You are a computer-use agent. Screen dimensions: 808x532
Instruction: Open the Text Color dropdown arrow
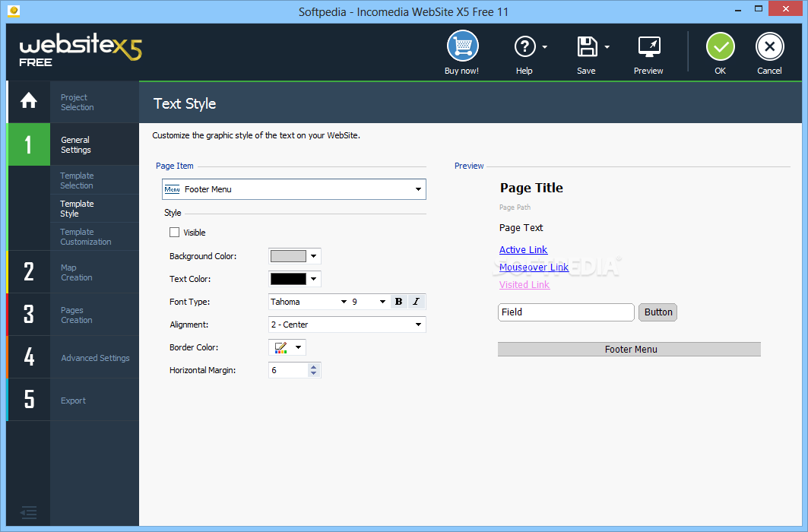(313, 279)
